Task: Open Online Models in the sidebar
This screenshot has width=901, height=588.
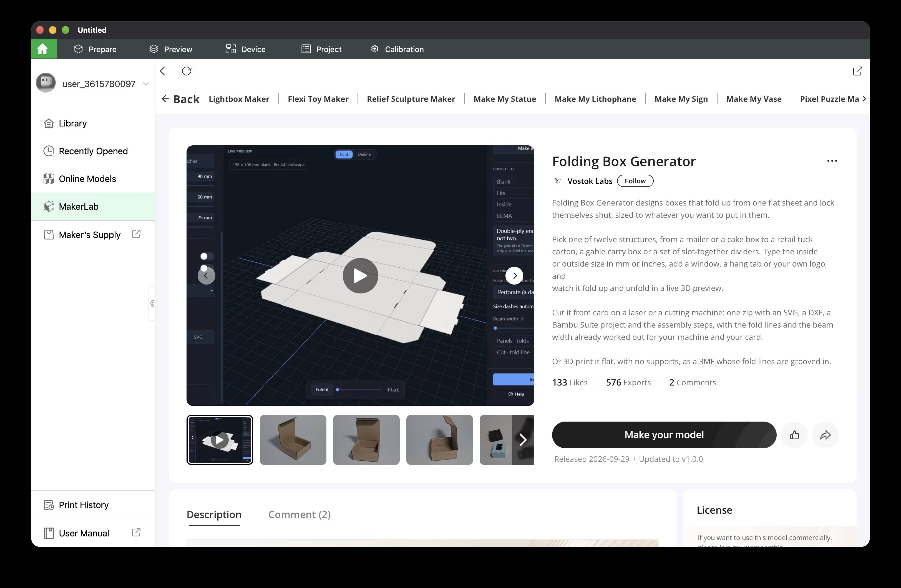Action: coord(93,179)
